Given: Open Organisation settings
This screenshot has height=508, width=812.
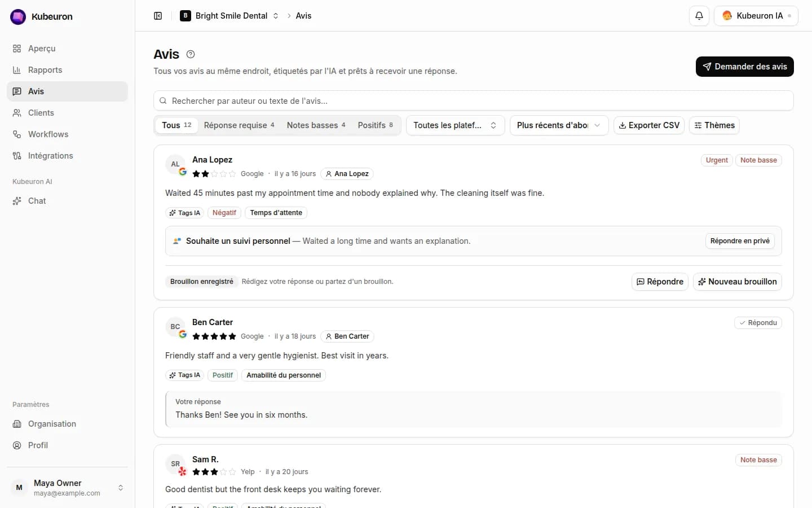Looking at the screenshot, I should pos(67,424).
